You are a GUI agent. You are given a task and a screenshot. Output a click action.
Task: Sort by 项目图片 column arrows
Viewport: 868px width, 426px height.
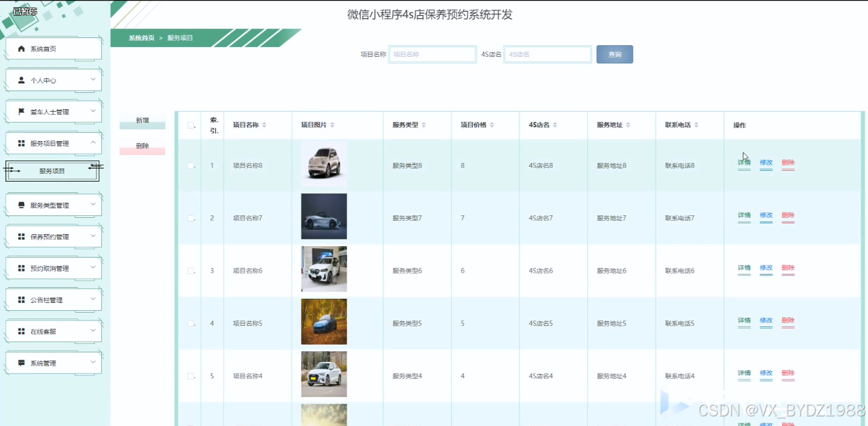tap(332, 125)
